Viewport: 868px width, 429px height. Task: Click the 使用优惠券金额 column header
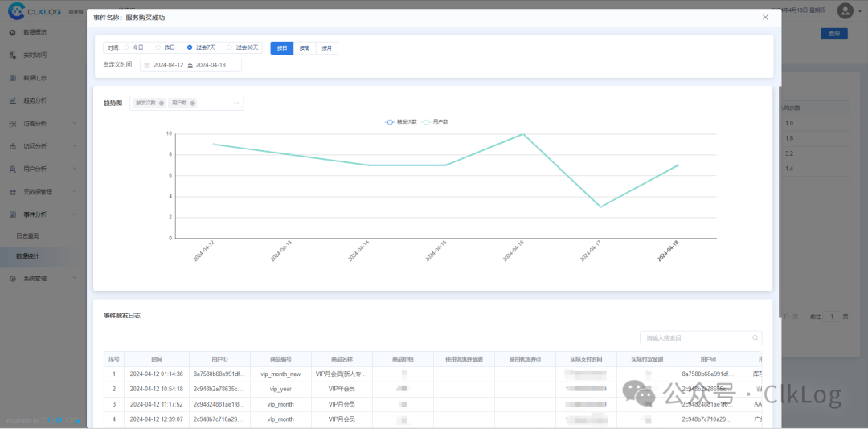[464, 358]
